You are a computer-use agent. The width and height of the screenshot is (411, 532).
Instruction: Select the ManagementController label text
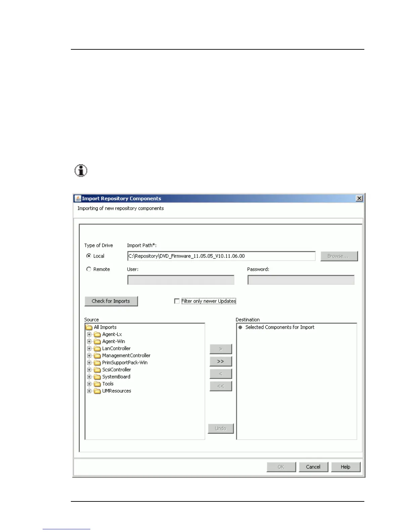[x=126, y=356]
